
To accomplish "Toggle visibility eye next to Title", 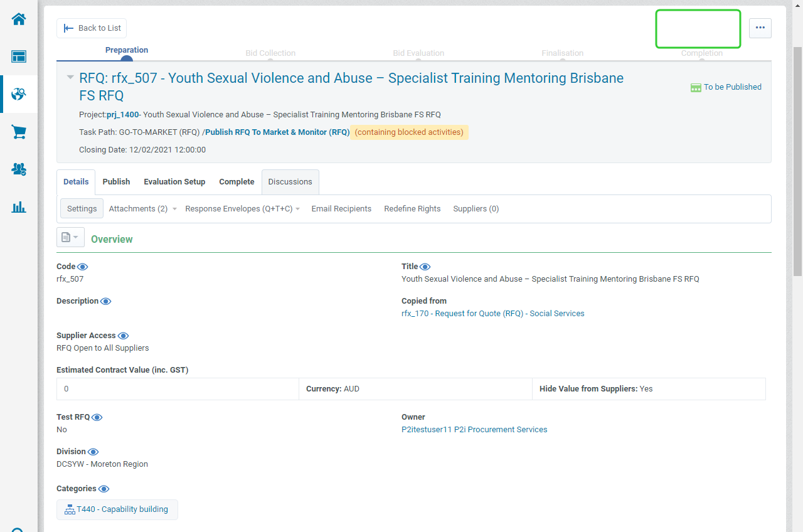I will tap(425, 267).
